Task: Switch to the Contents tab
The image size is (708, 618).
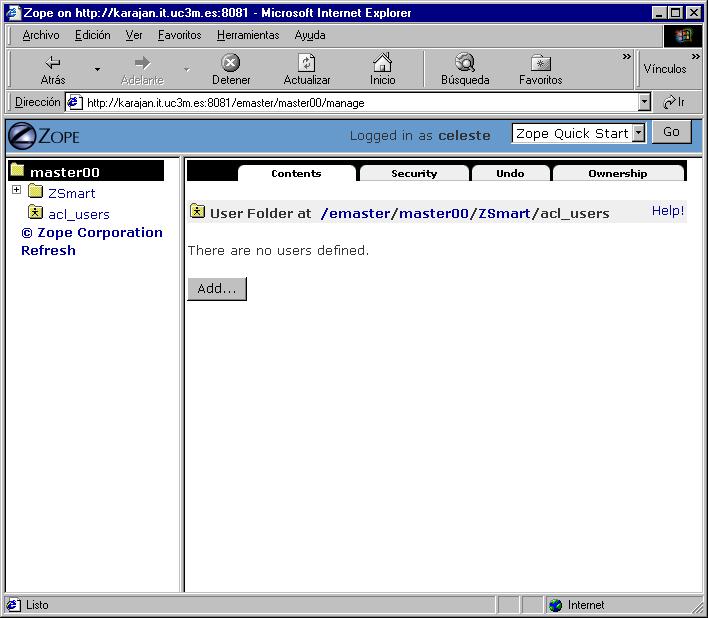Action: click(x=297, y=173)
